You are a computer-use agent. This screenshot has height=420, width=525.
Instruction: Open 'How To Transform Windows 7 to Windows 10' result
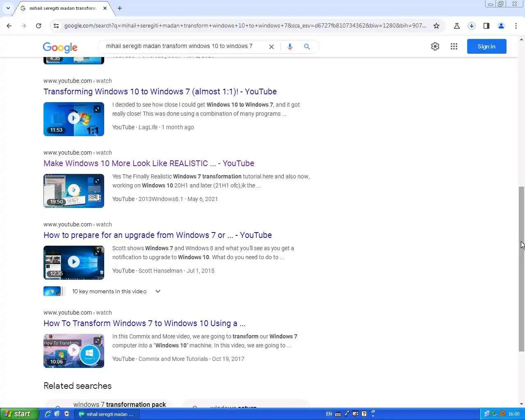[x=144, y=323]
